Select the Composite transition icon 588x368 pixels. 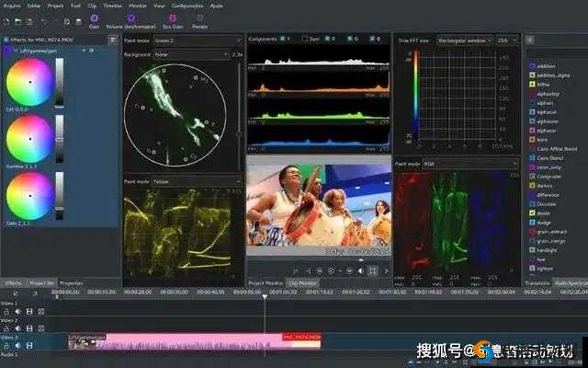[x=532, y=176]
